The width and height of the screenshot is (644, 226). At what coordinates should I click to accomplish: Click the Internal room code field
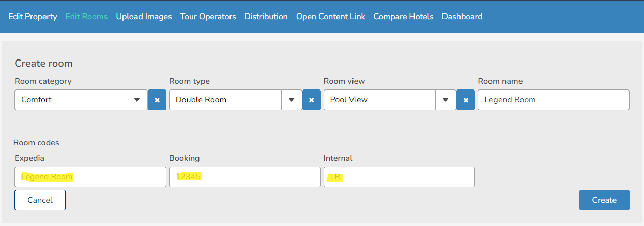point(399,177)
